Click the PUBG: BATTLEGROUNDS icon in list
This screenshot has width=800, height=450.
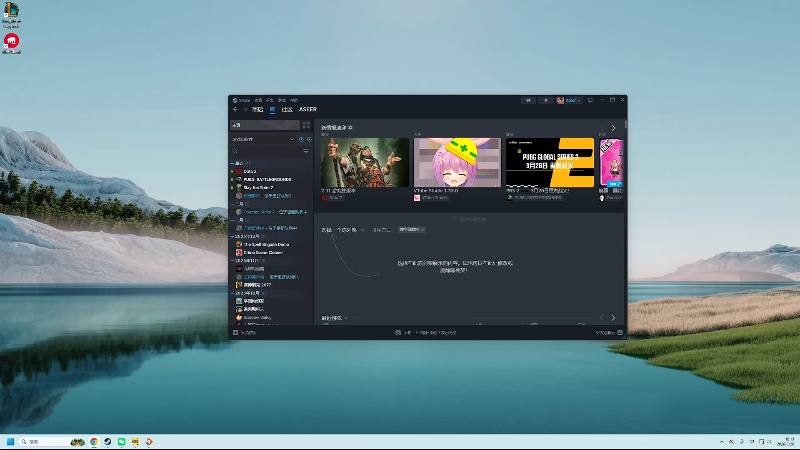239,180
